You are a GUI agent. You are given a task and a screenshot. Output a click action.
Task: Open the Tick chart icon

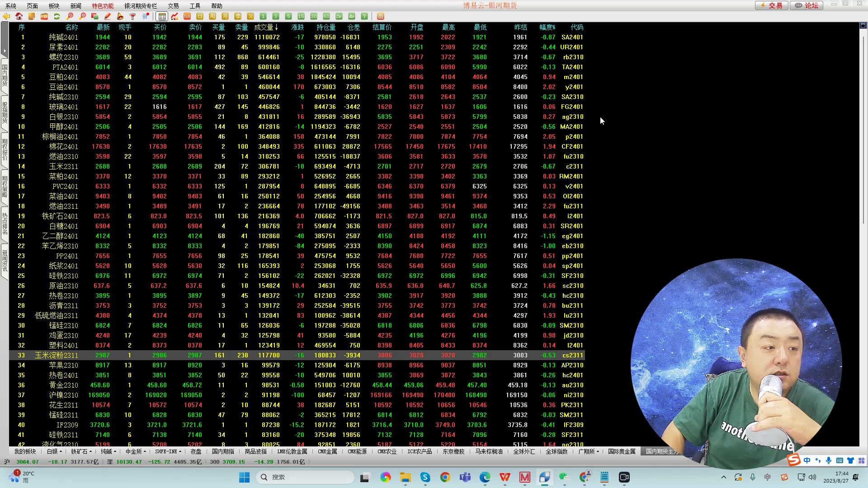tap(187, 16)
